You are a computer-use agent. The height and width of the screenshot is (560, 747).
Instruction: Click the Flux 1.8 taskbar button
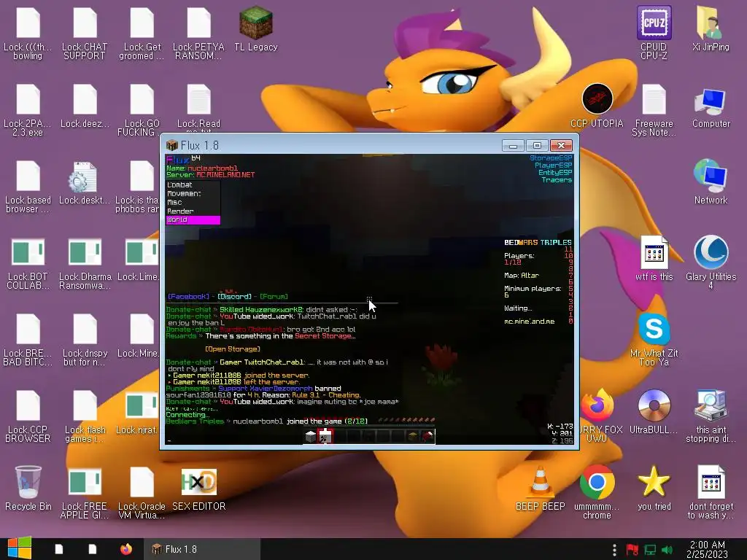tap(203, 549)
